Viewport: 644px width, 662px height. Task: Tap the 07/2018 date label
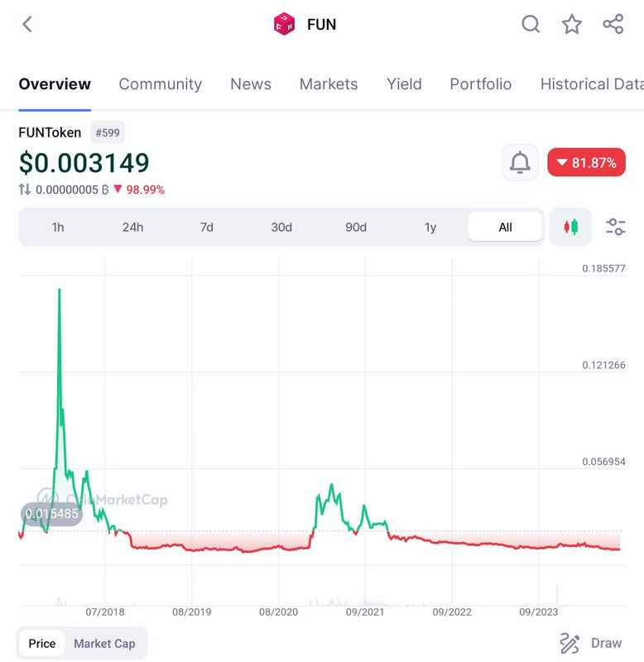pos(105,612)
